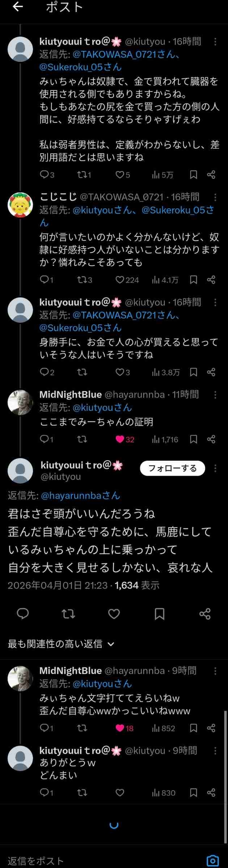Screen dimensions: 228x868
Task: Open the three-dot menu beside フォローする
Action: click(215, 468)
